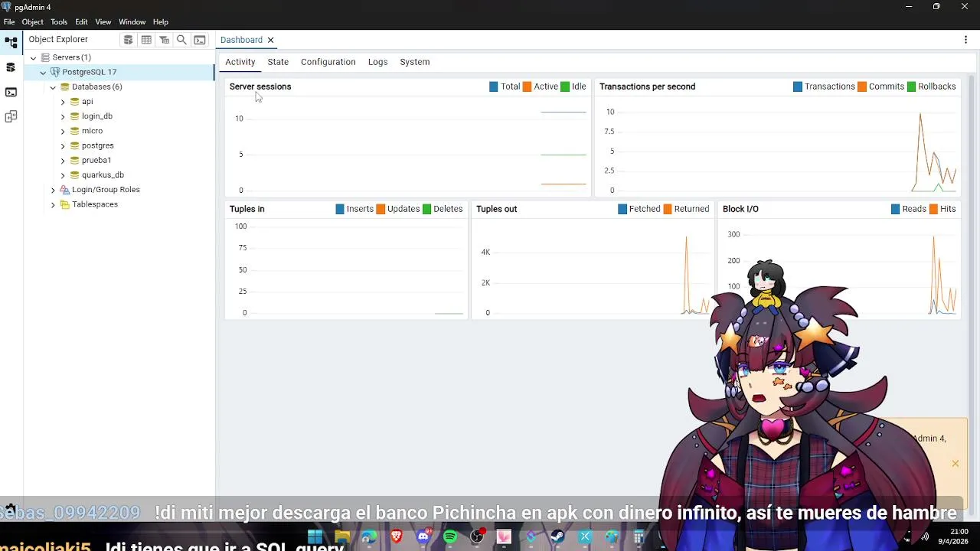Open the Query Tool Workspace sidebar icon
980x551 pixels.
(11, 67)
